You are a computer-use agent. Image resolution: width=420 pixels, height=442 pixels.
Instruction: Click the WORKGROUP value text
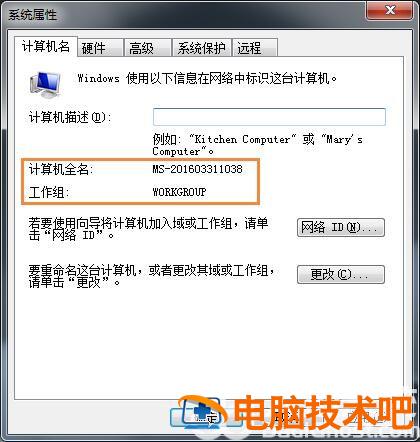[x=179, y=192]
